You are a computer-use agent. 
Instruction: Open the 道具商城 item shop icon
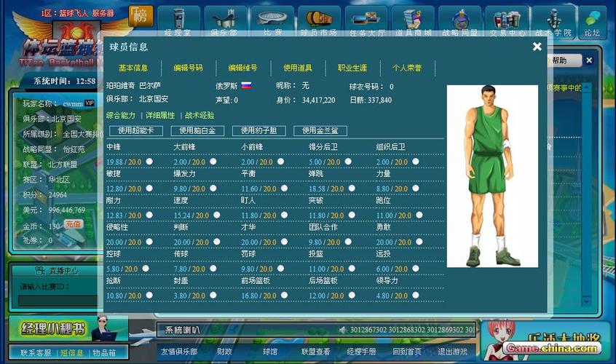(x=413, y=20)
